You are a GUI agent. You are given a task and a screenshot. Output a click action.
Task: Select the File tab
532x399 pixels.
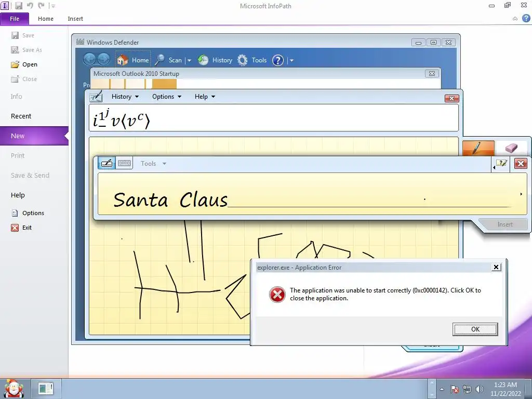(x=15, y=19)
